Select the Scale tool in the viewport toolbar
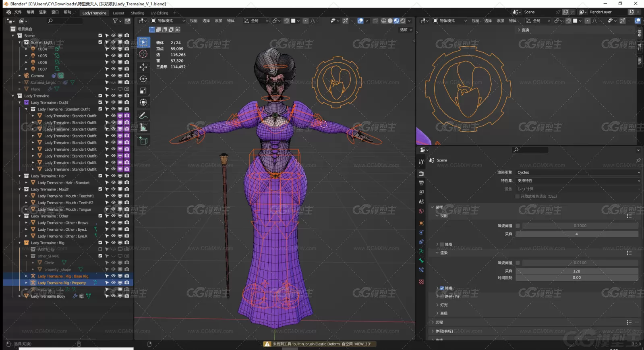 click(x=143, y=91)
